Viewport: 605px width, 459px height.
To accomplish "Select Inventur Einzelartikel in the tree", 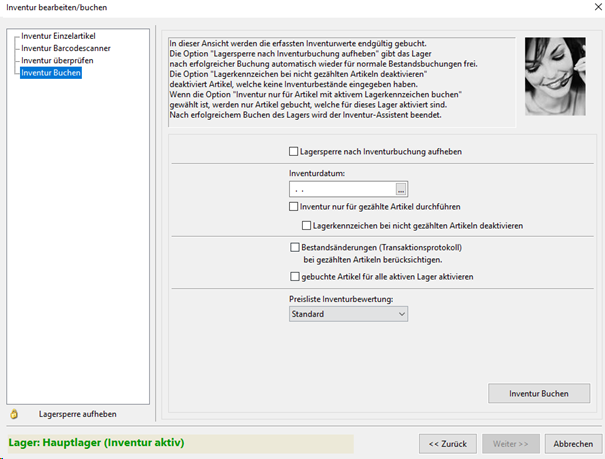I will (x=58, y=36).
